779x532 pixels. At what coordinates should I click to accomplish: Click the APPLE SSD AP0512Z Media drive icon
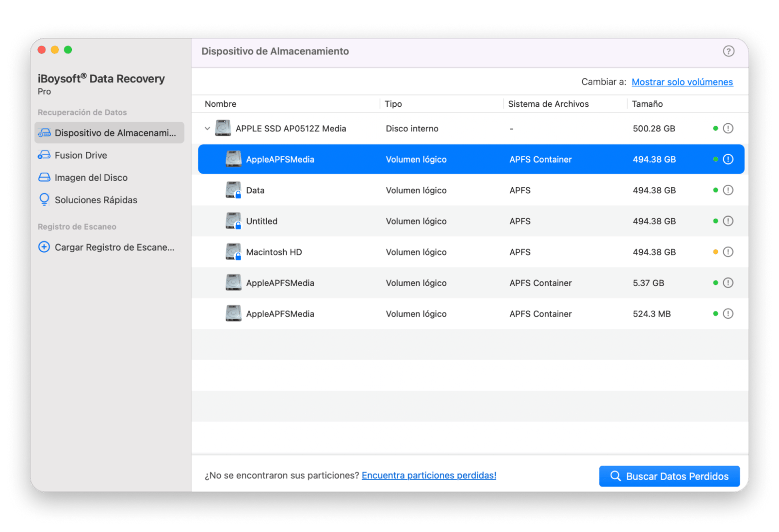(x=223, y=128)
